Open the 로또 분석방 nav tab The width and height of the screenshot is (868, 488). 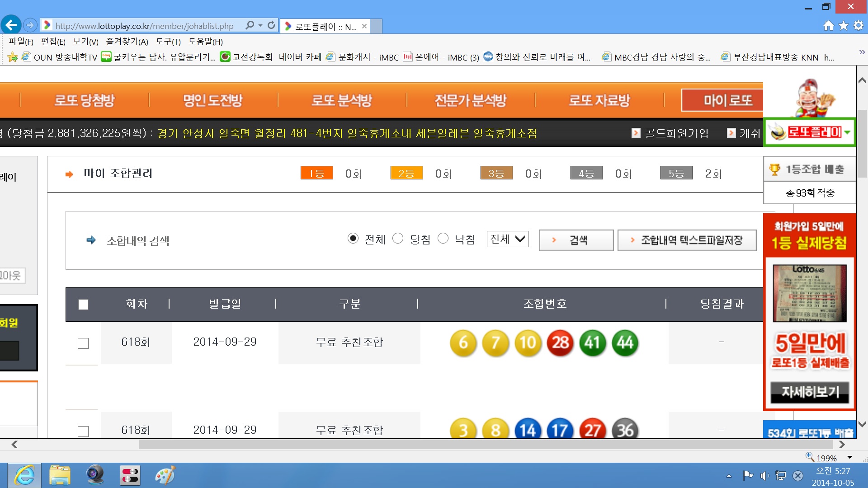coord(342,100)
